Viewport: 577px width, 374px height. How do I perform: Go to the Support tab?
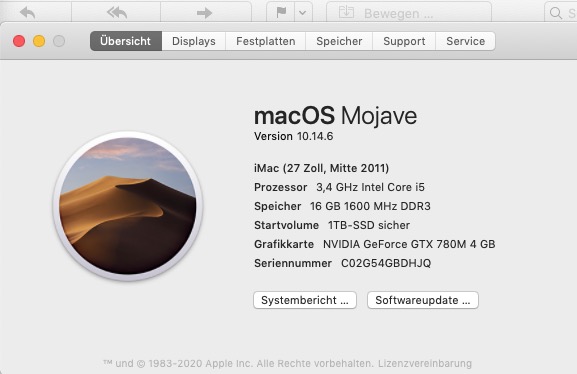(x=404, y=41)
